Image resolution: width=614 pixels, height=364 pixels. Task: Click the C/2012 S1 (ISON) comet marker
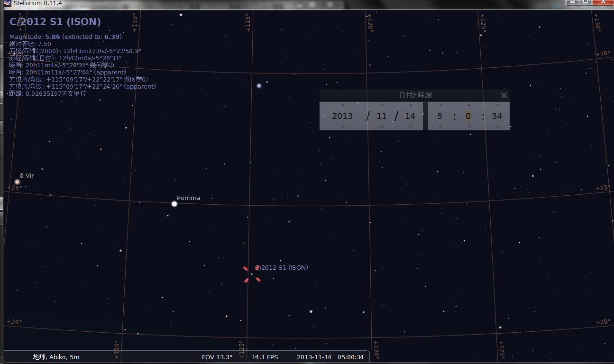(x=252, y=274)
